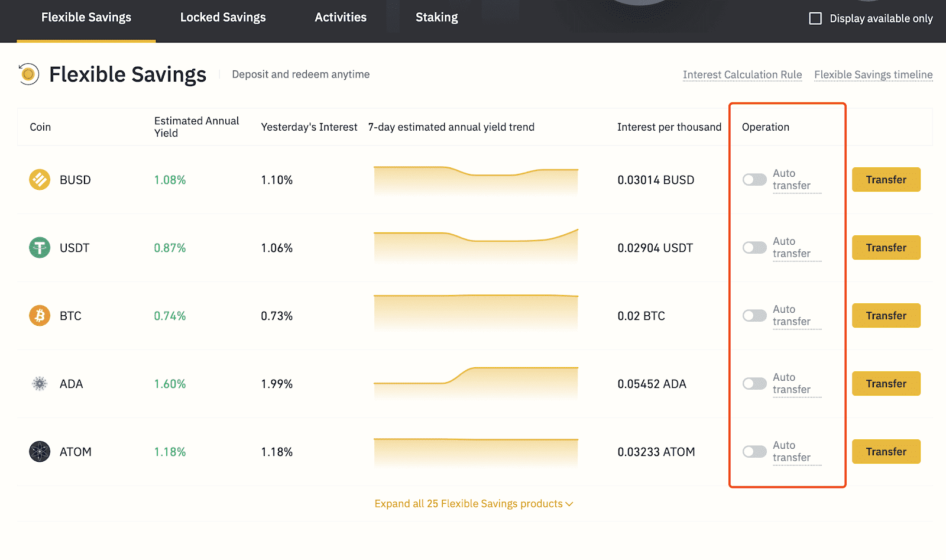Image resolution: width=946 pixels, height=560 pixels.
Task: Click the Transfer button for ATOM
Action: pos(886,452)
